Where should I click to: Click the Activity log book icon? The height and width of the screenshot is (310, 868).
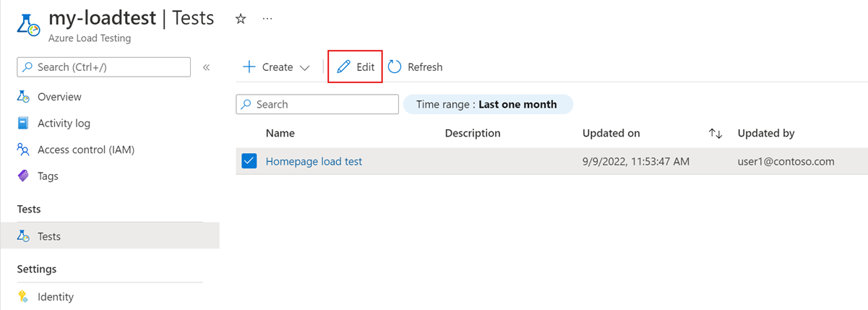click(x=23, y=123)
